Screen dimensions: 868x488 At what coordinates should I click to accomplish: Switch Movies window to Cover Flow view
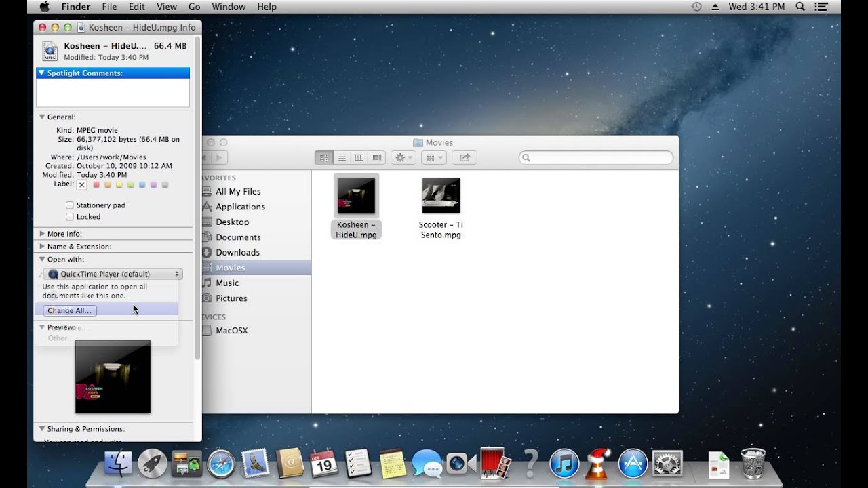click(377, 157)
